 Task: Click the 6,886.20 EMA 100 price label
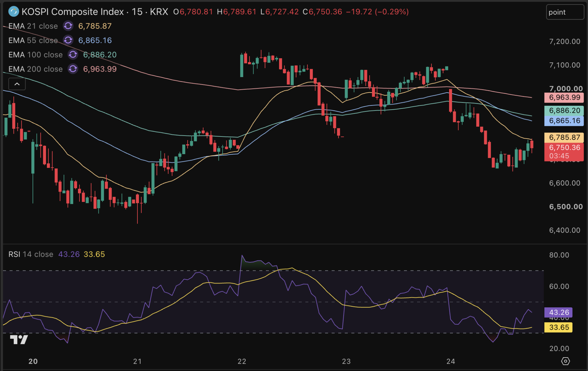tap(564, 110)
